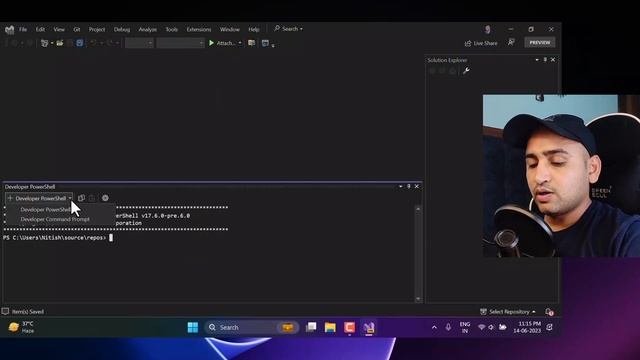
Task: Open the Window menu
Action: tap(230, 29)
